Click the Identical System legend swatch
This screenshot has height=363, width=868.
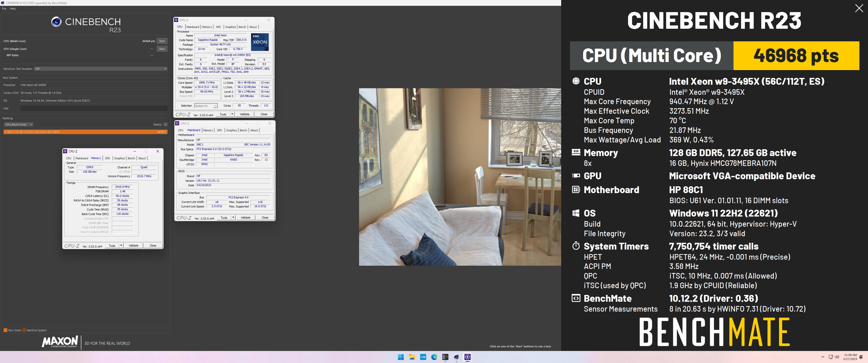pyautogui.click(x=24, y=330)
